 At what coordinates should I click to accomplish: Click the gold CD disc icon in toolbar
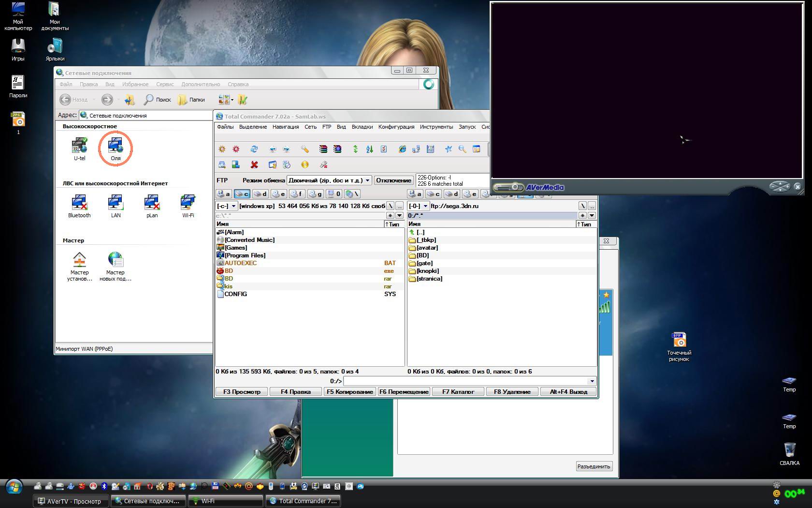[x=305, y=165]
